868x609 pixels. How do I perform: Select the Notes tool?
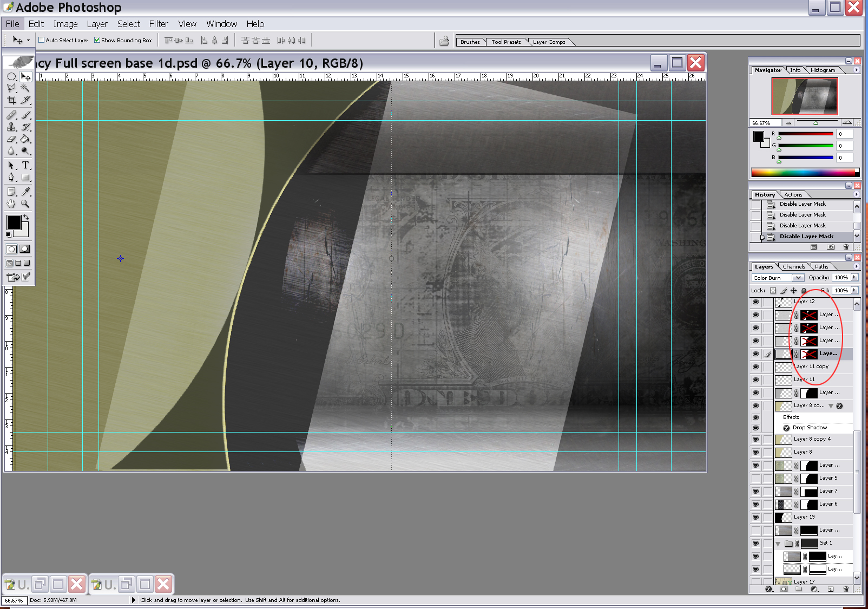(x=11, y=192)
